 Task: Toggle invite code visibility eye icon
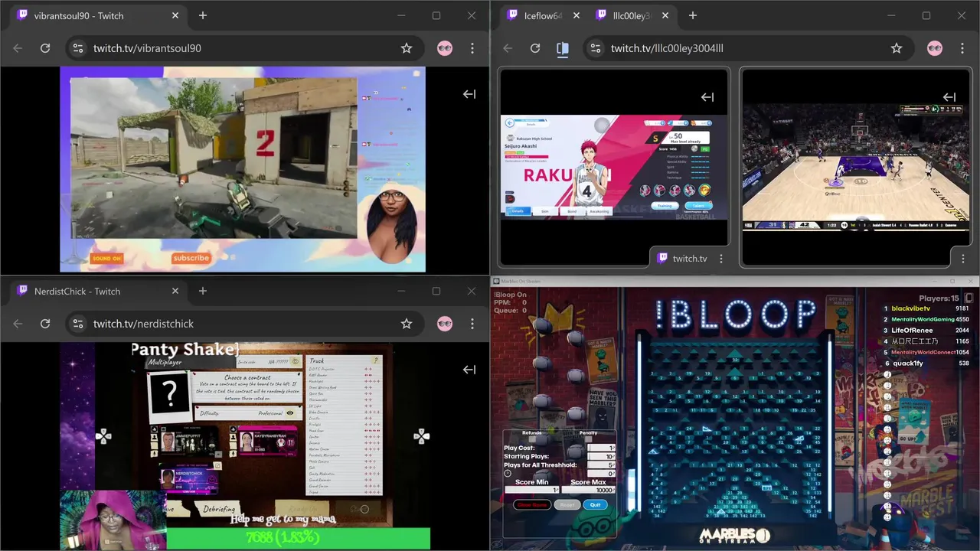(x=295, y=361)
